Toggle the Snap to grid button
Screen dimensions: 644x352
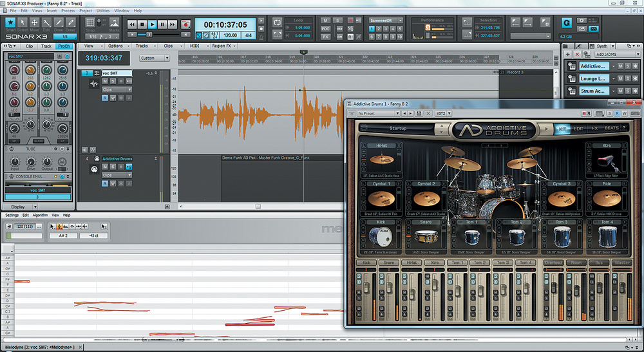pyautogui.click(x=90, y=22)
